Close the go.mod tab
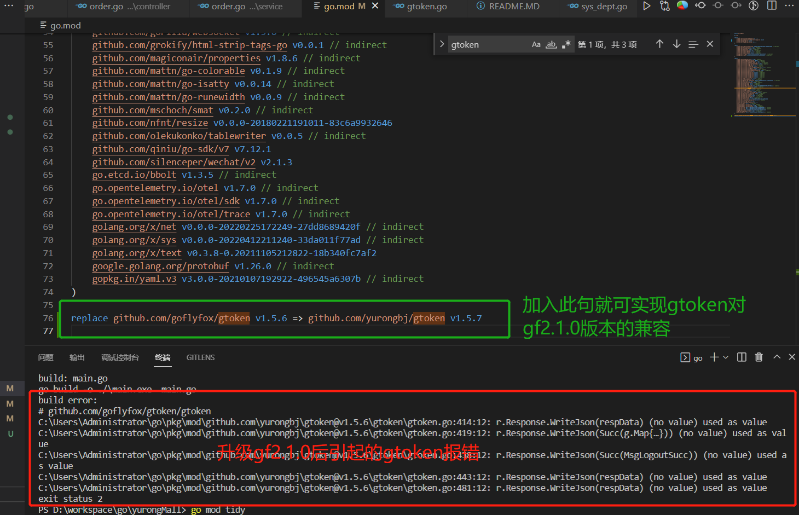 point(375,6)
